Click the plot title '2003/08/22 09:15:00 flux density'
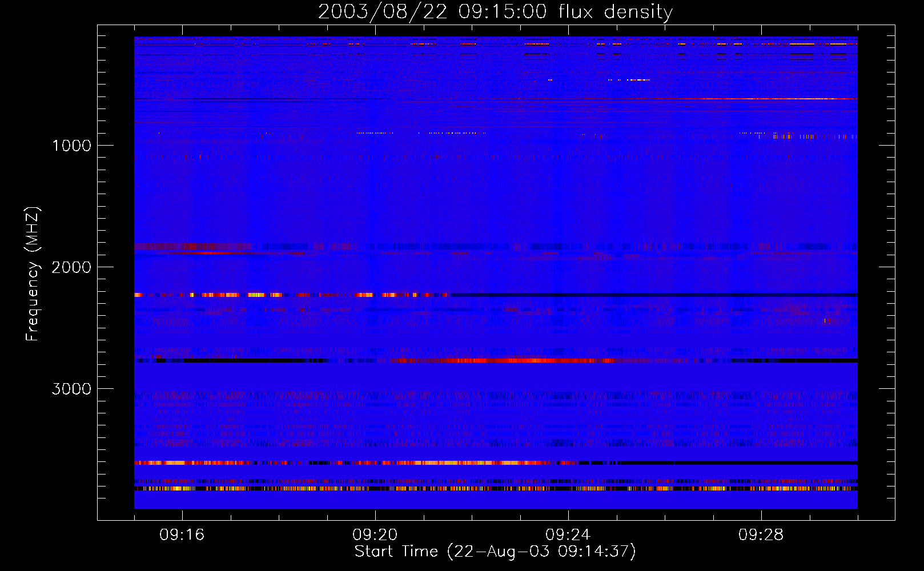This screenshot has height=571, width=924. click(495, 12)
